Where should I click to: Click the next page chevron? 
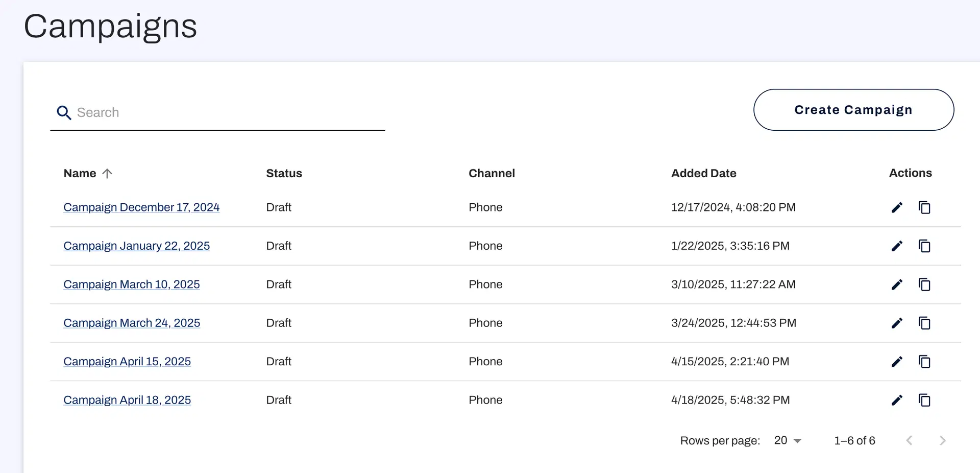pos(942,440)
